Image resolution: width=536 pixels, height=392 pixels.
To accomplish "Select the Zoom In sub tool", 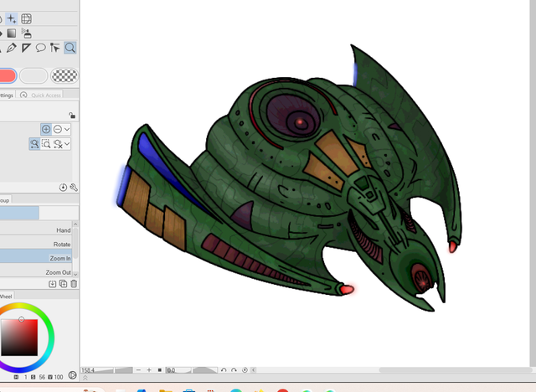I will tap(36, 258).
